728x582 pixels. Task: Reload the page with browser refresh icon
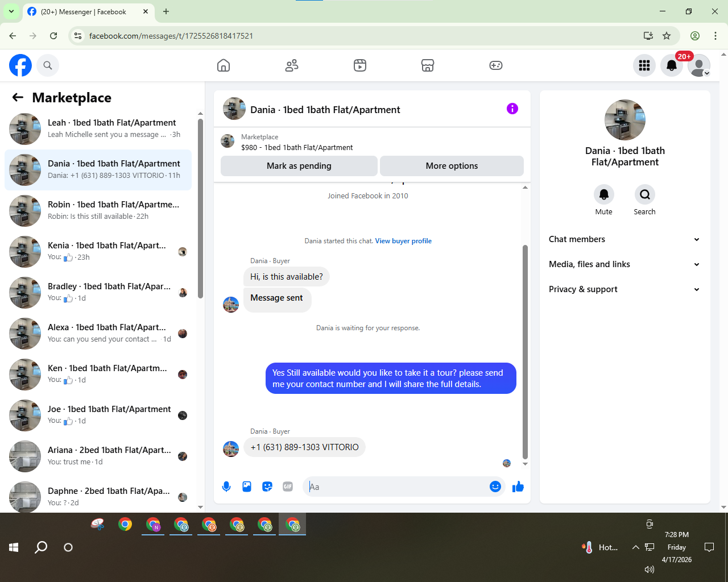(x=53, y=36)
